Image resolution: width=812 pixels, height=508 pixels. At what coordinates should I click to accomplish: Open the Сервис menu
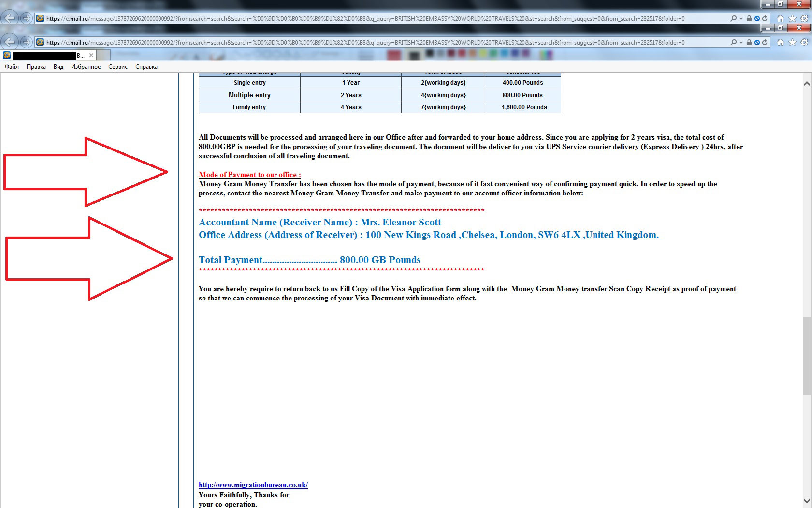118,67
